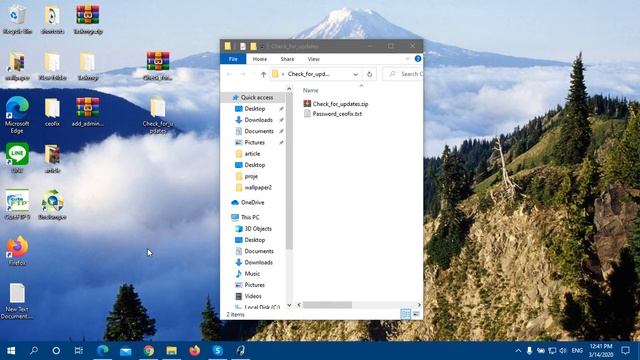The width and height of the screenshot is (640, 360).
Task: Switch to Details view layout icon
Action: pyautogui.click(x=405, y=313)
